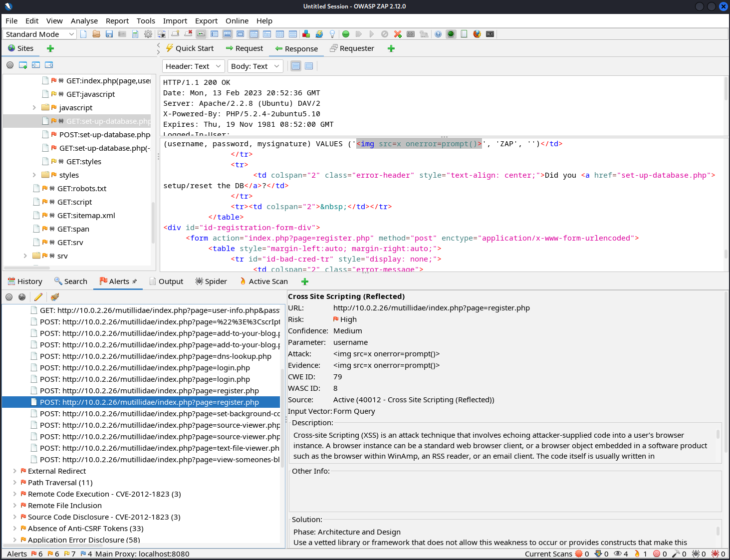Click the Sites tree vertical scrollbar
The image size is (730, 560).
(x=153, y=222)
